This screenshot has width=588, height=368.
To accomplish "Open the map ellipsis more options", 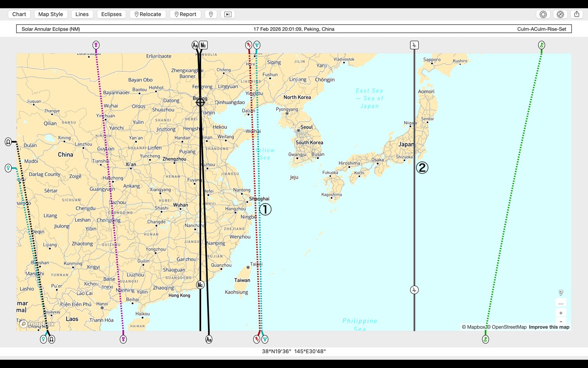I will click(x=561, y=304).
